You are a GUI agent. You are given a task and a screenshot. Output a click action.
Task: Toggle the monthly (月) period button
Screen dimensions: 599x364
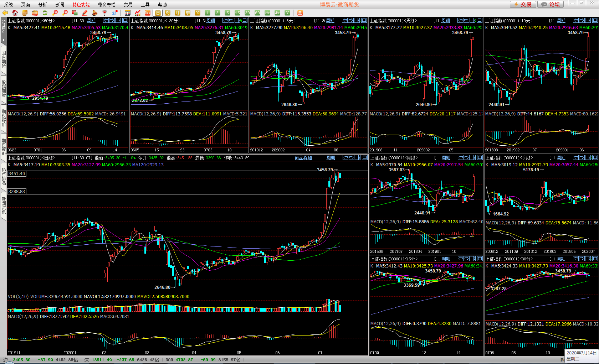click(x=178, y=13)
